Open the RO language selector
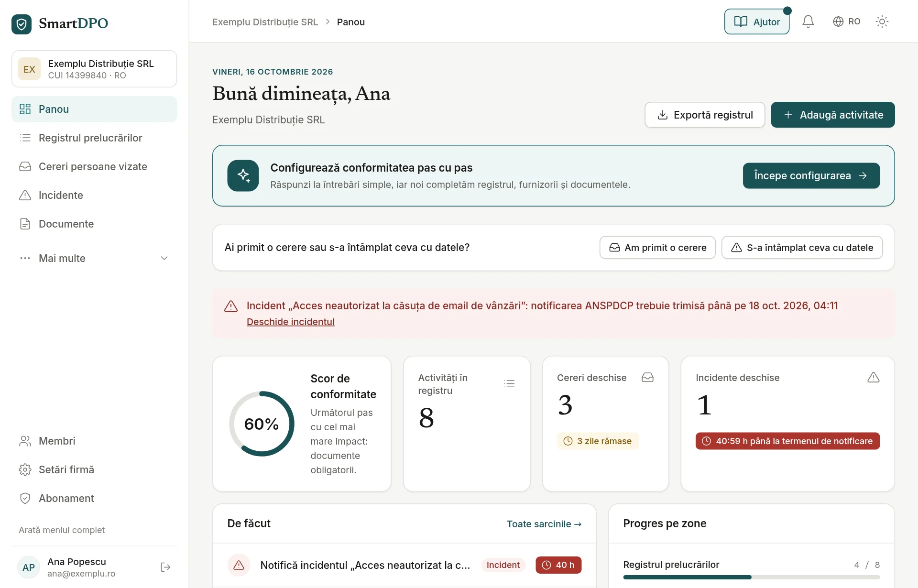918x588 pixels. tap(847, 22)
